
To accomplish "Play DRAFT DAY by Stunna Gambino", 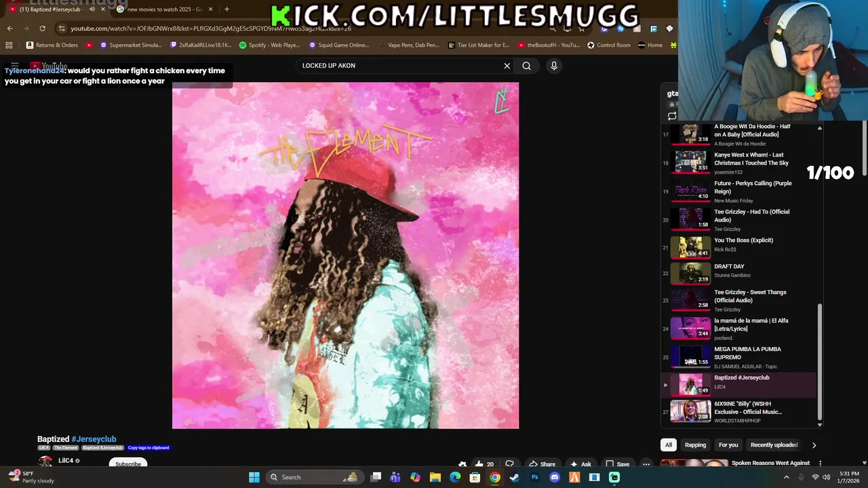I will (739, 272).
